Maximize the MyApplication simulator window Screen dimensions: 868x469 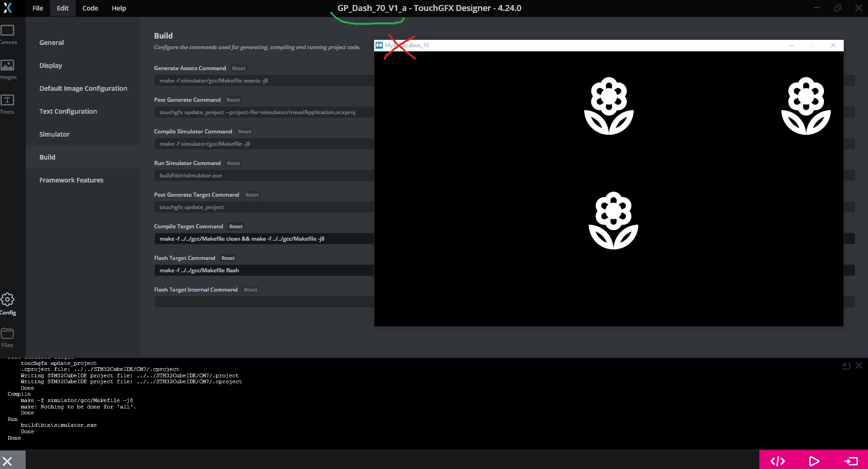812,45
